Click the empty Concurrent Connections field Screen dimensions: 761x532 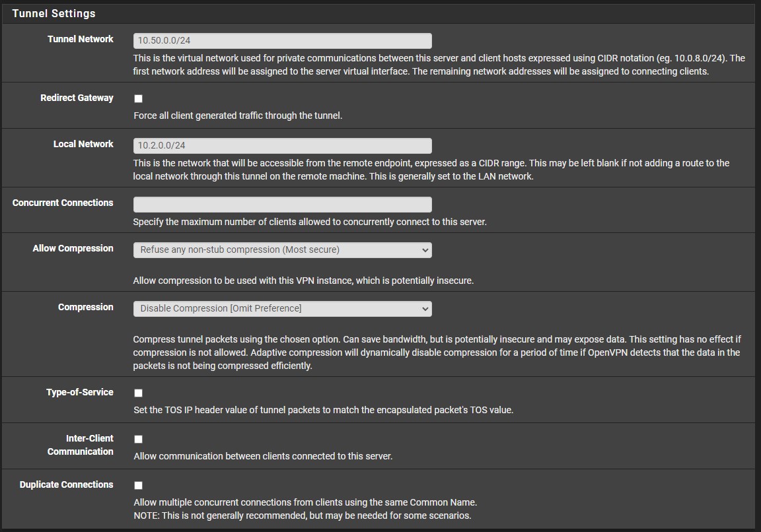pos(282,205)
